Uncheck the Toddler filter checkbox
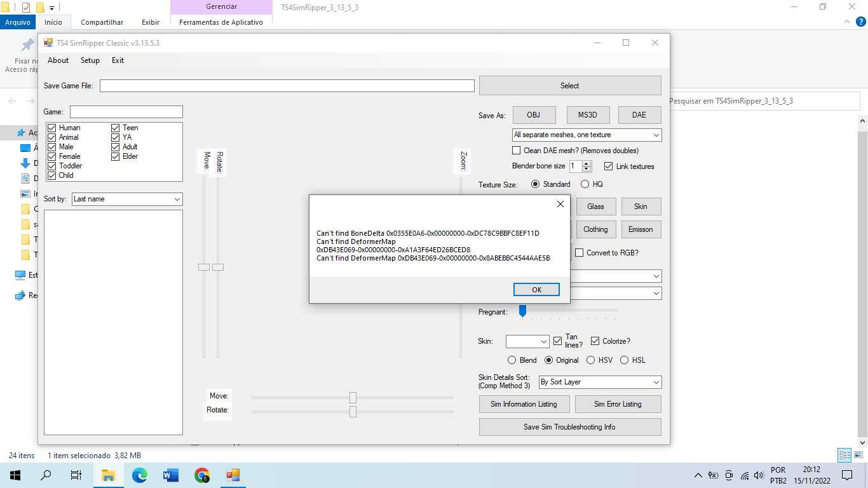This screenshot has width=868, height=488. [51, 166]
